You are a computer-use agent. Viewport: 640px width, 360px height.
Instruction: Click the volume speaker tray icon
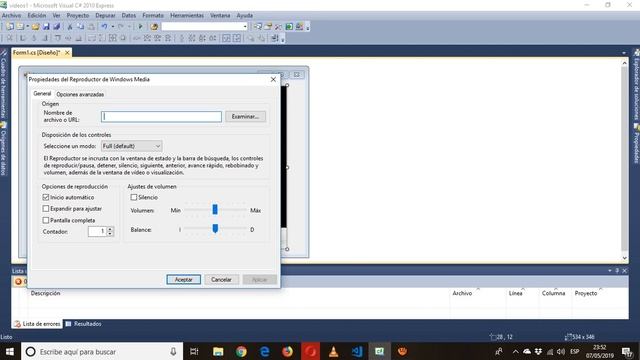(x=561, y=351)
